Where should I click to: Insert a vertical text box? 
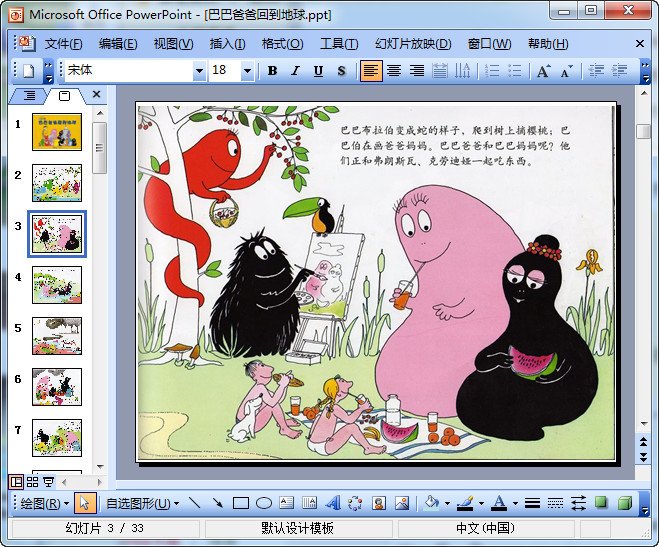[310, 502]
